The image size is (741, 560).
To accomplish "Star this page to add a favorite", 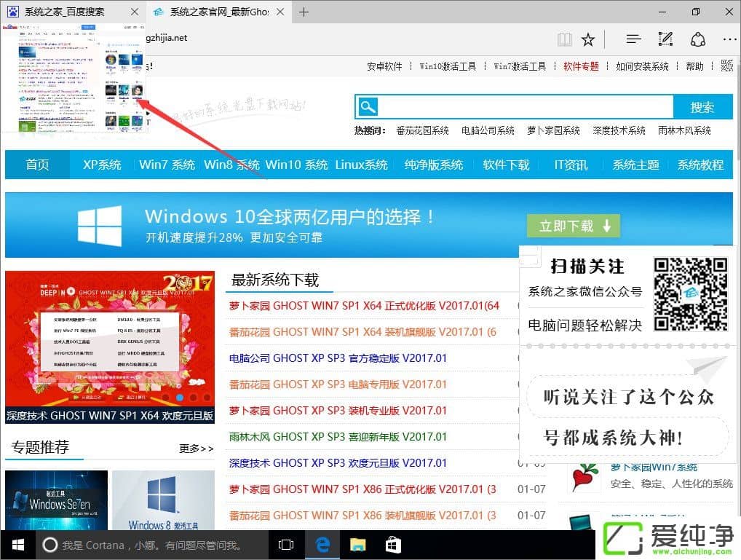I will [587, 39].
